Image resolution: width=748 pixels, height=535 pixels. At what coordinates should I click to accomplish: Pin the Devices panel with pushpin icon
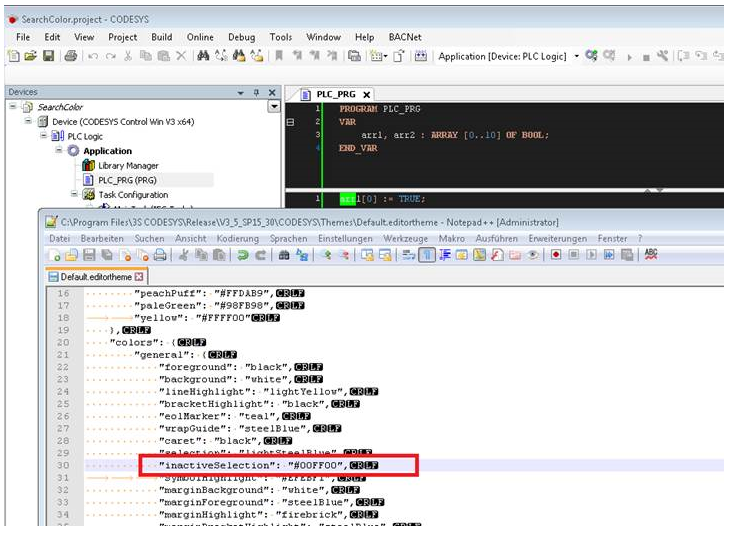pos(256,92)
